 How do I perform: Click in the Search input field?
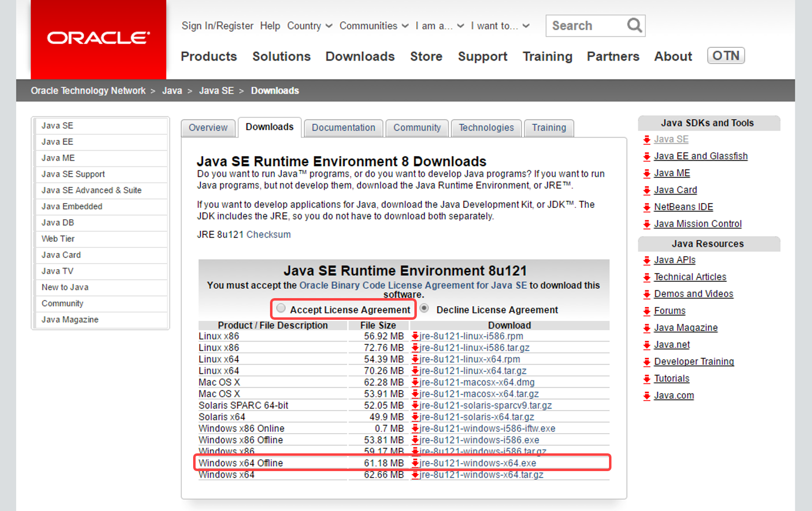pyautogui.click(x=586, y=26)
